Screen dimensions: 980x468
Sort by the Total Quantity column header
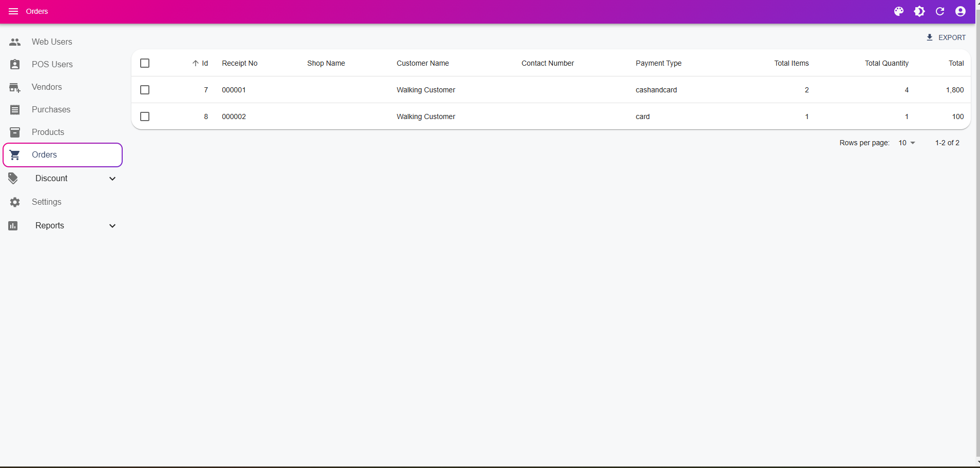tap(887, 63)
